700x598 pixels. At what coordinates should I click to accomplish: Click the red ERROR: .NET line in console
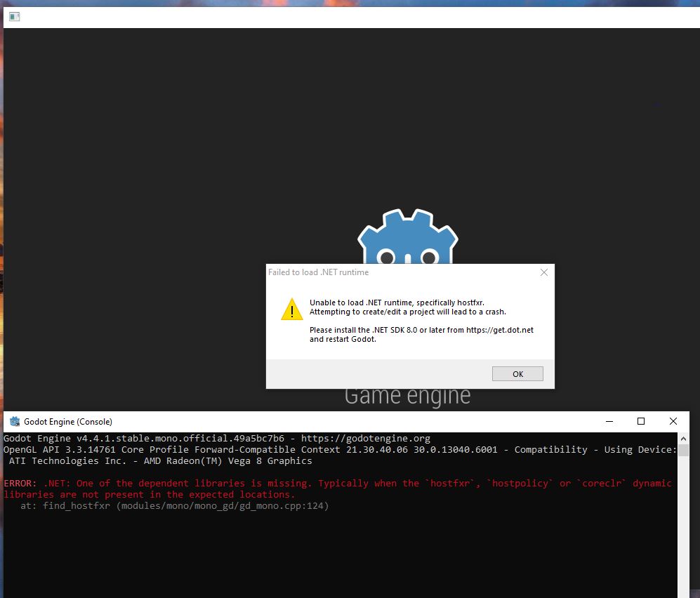tap(338, 484)
